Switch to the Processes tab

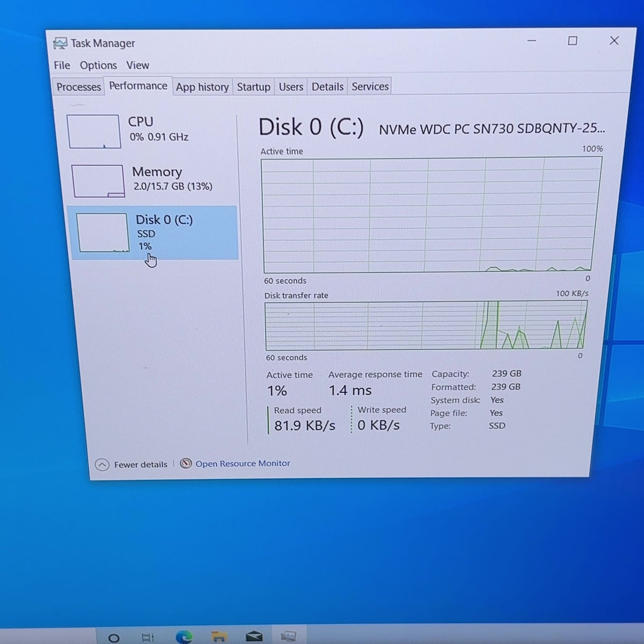pos(78,87)
